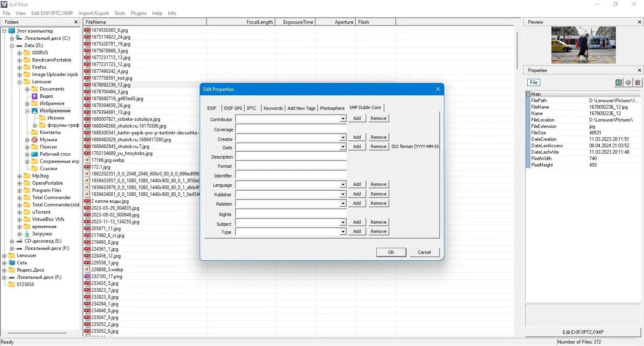
Task: Switch to the EXIF tab
Action: 212,108
